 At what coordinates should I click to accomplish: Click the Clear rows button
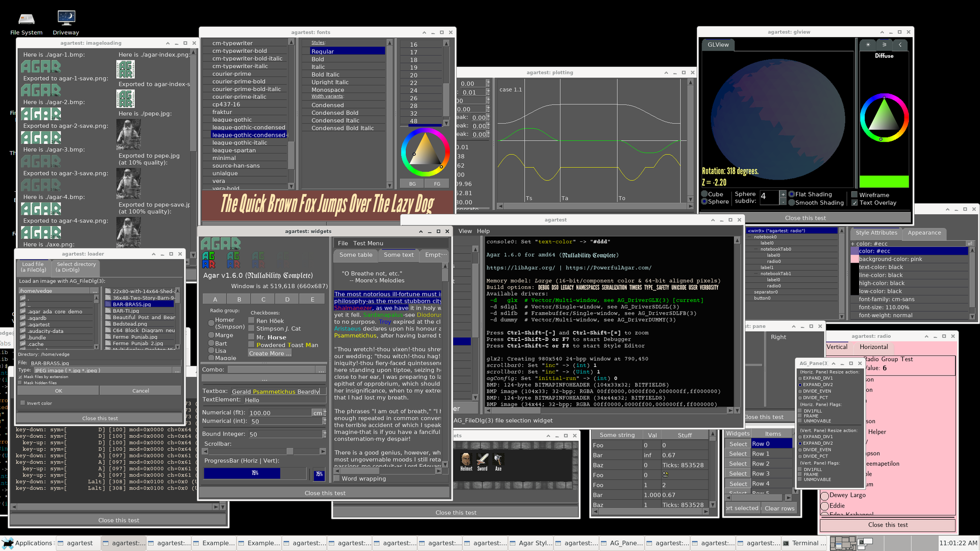tap(779, 508)
